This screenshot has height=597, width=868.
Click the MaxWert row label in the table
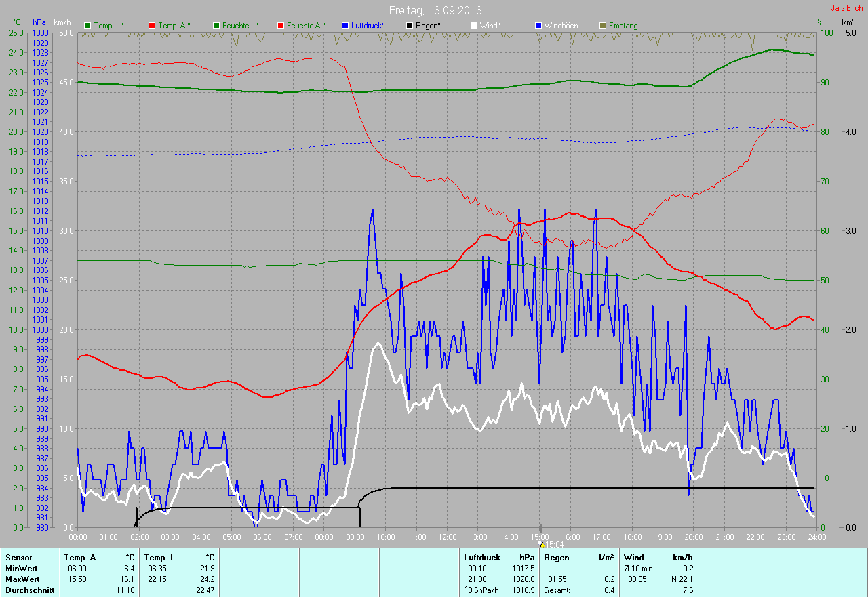pyautogui.click(x=21, y=579)
